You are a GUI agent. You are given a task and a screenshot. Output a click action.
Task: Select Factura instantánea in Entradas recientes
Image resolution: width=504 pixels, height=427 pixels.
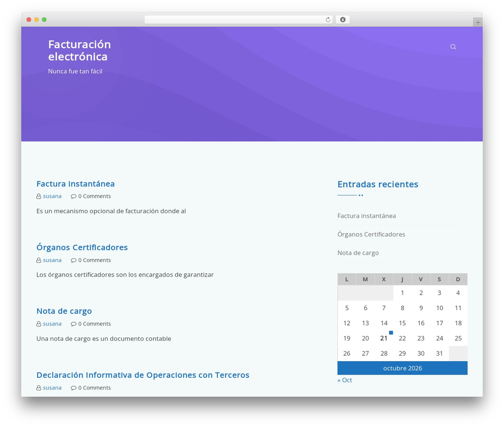(x=367, y=216)
